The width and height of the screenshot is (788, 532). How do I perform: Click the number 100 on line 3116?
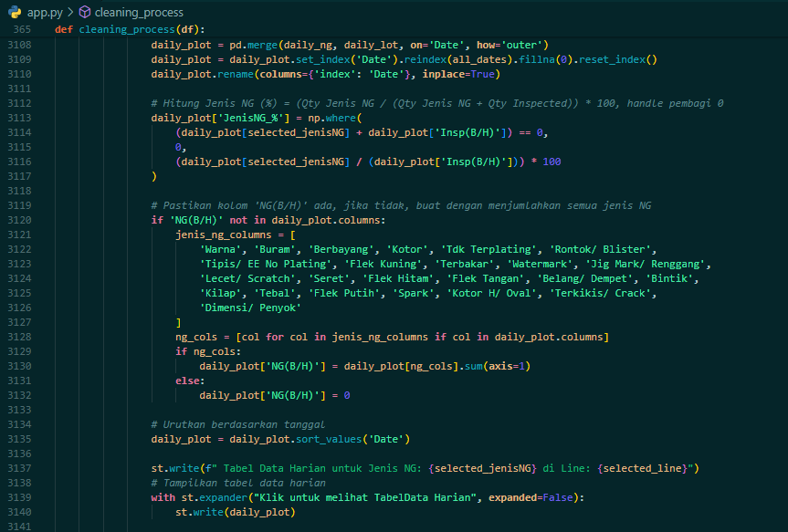pyautogui.click(x=552, y=162)
